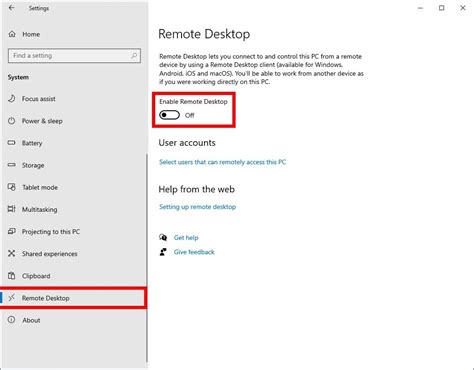This screenshot has height=370, width=474.
Task: Maximize the Settings window
Action: 442,8
